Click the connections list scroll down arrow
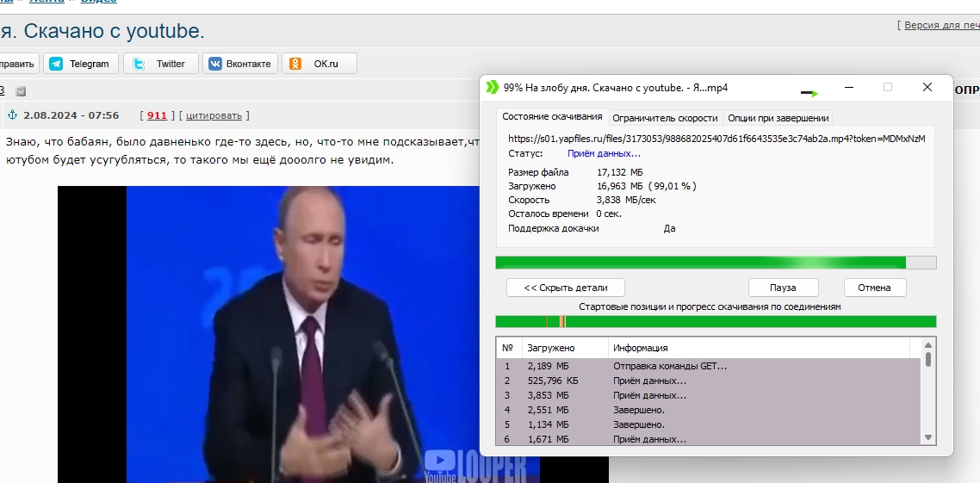The height and width of the screenshot is (483, 980). tap(928, 437)
